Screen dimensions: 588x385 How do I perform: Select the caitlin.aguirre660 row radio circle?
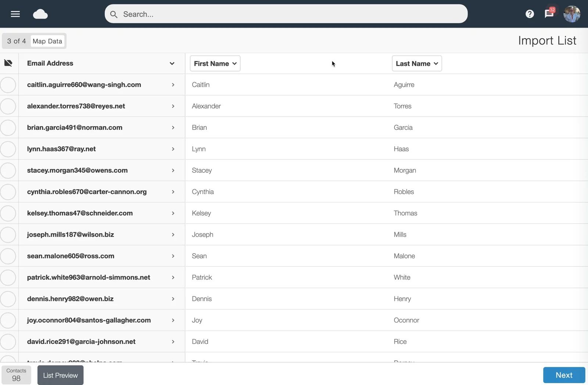point(8,85)
